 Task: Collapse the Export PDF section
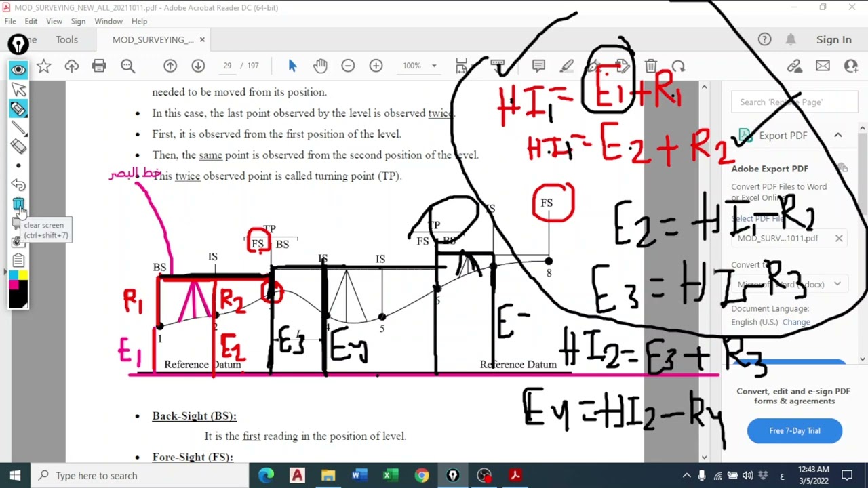coord(838,135)
